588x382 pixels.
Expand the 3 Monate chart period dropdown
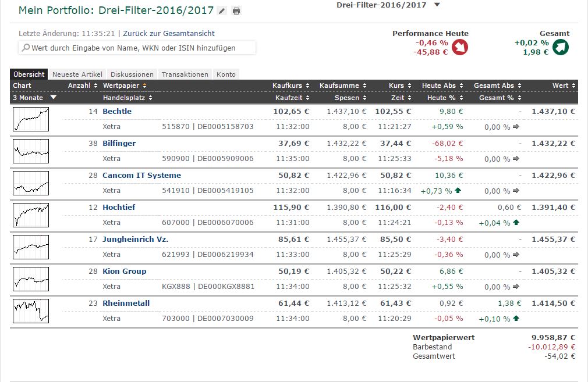pos(54,97)
